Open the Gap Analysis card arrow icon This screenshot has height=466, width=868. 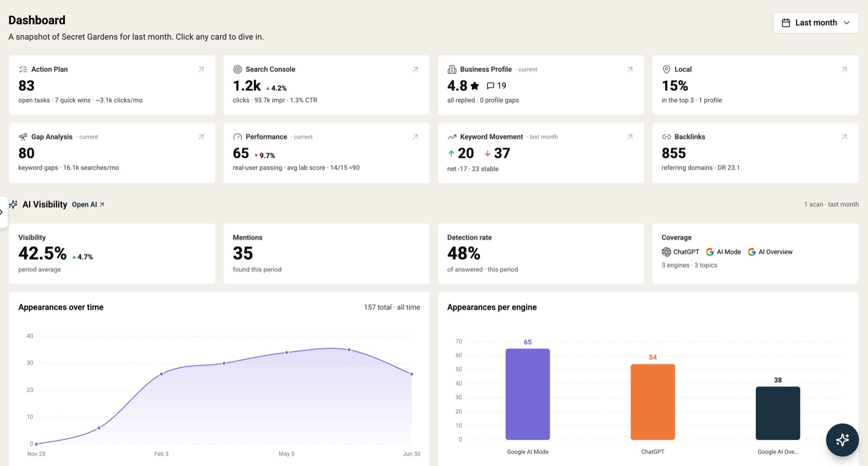[201, 137]
